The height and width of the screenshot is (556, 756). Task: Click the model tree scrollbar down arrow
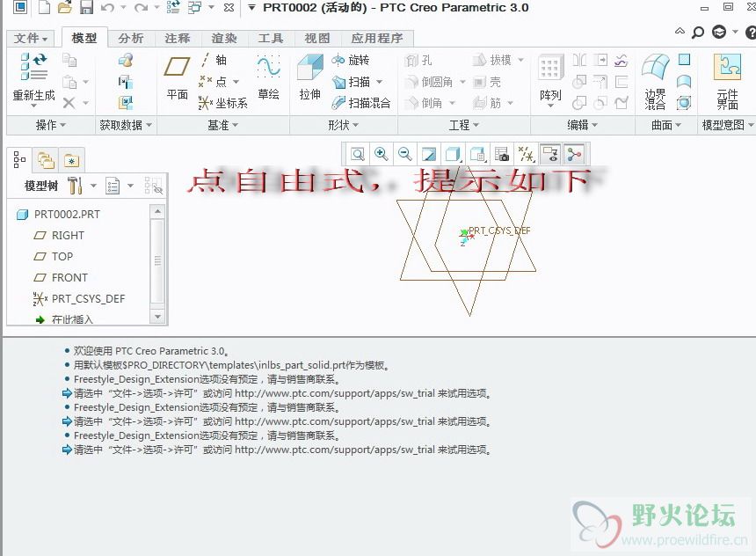157,317
